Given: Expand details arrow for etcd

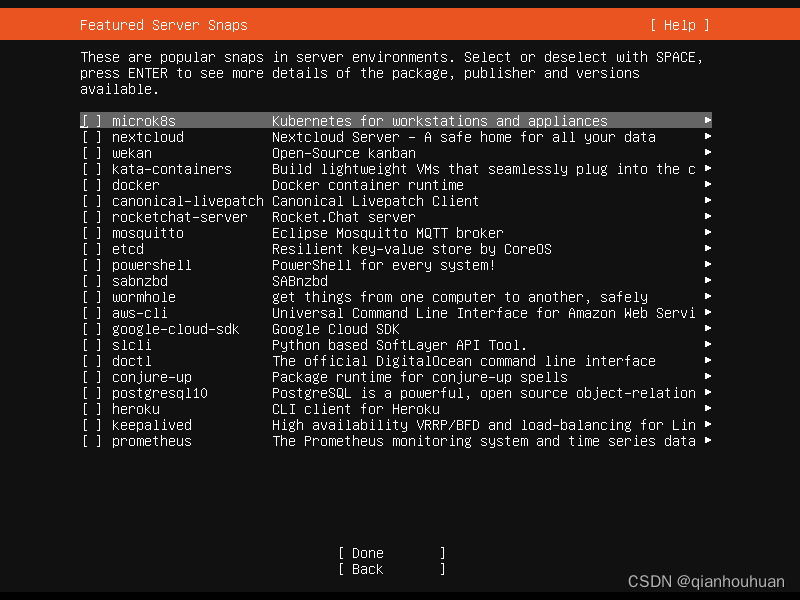Looking at the screenshot, I should coord(708,248).
